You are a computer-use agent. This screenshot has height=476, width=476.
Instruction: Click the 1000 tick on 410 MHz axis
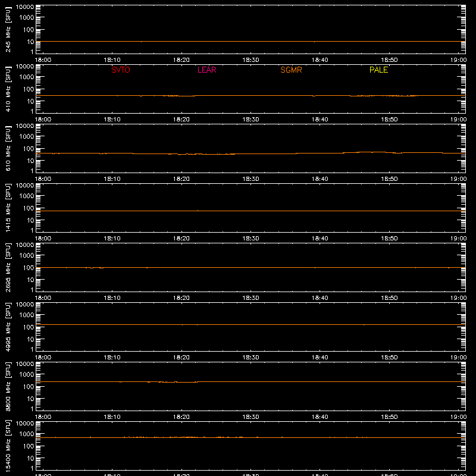pos(27,77)
